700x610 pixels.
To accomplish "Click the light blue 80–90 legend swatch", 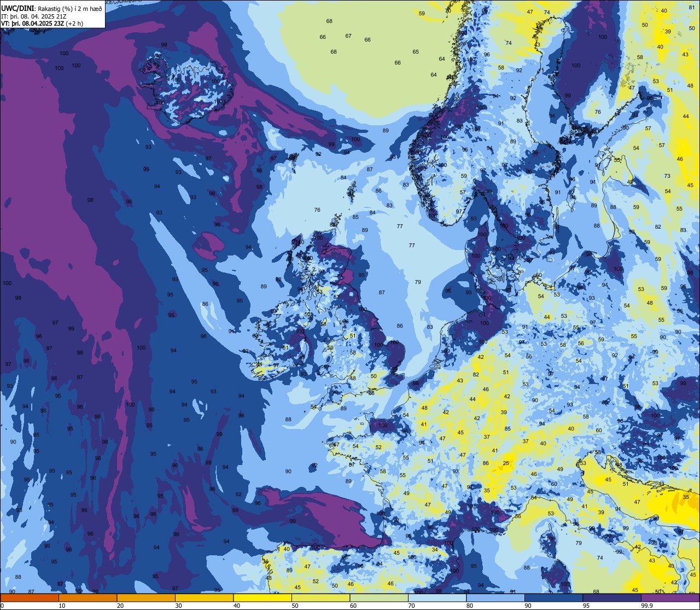I will point(495,597).
